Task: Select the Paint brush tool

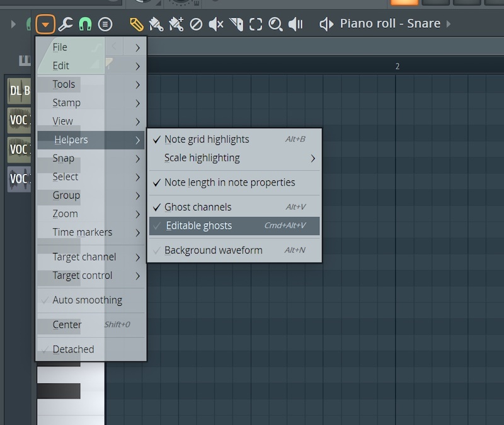Action: (156, 25)
